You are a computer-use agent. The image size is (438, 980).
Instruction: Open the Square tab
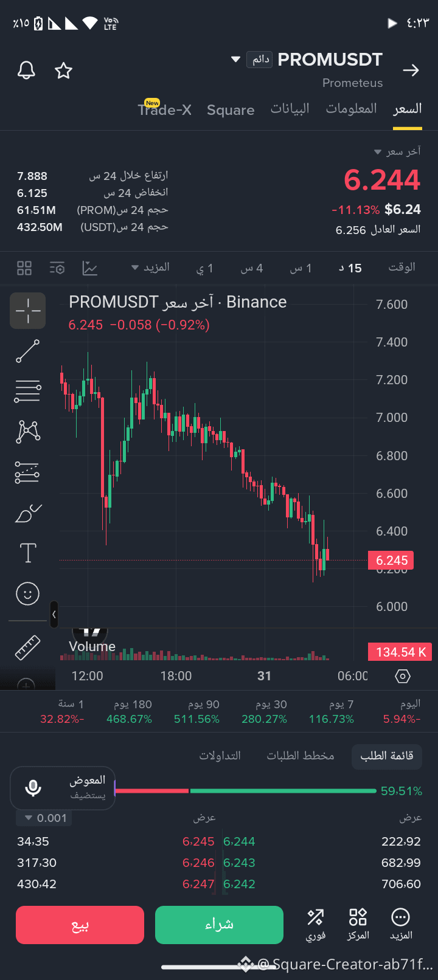231,110
